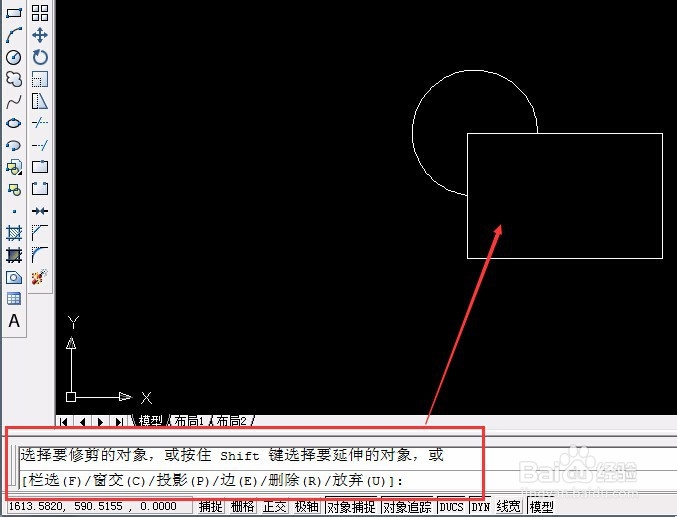
Task: Select the Region tool
Action: pos(14,277)
